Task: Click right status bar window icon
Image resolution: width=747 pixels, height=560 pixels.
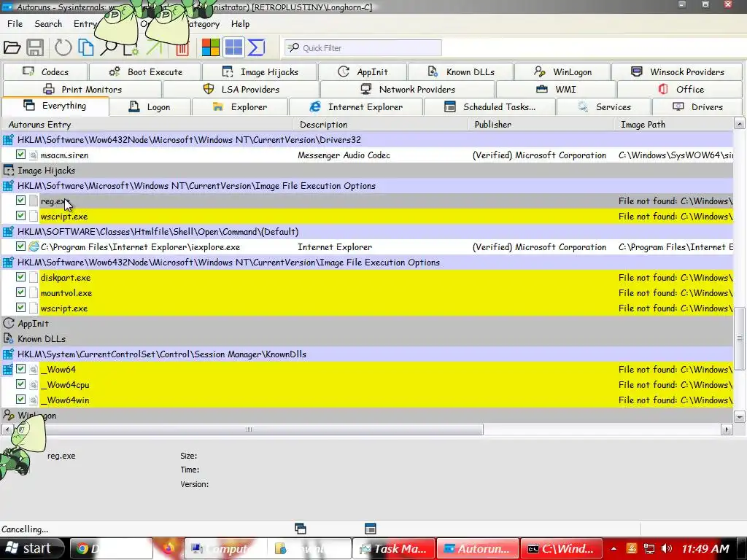Action: tap(370, 529)
